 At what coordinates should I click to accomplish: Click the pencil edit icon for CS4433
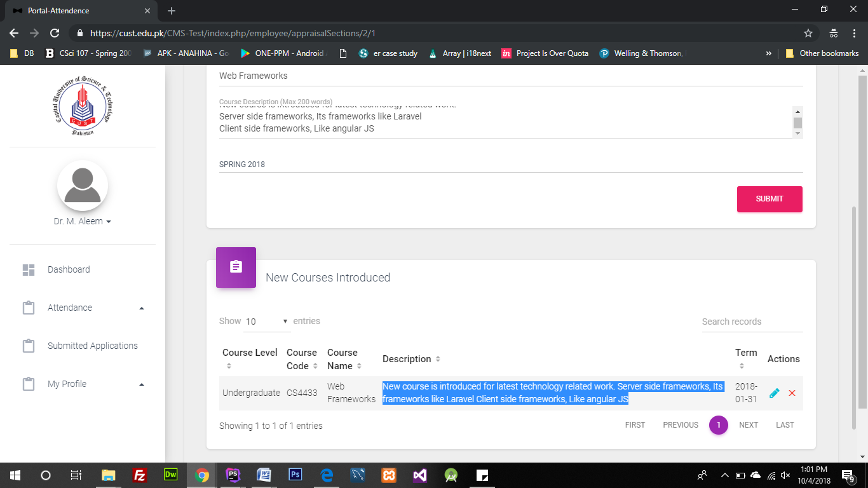coord(774,393)
